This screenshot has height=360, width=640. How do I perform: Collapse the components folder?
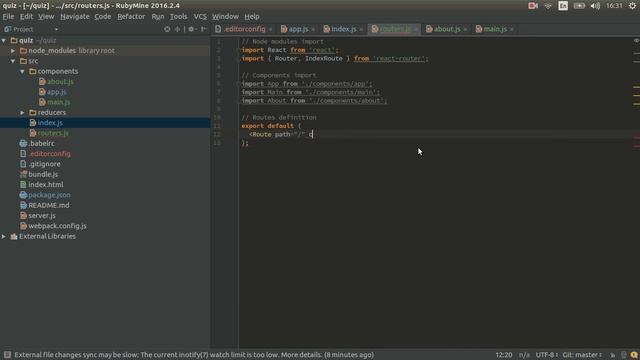coord(22,71)
